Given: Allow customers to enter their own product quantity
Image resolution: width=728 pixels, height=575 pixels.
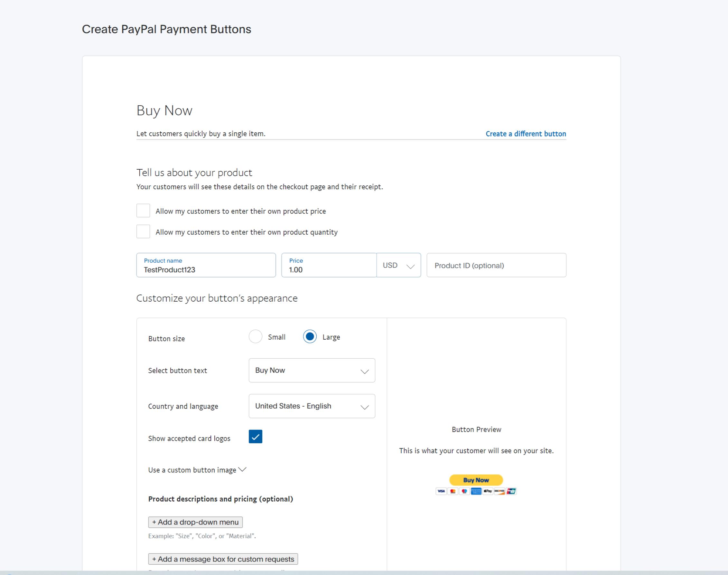Looking at the screenshot, I should click(143, 231).
